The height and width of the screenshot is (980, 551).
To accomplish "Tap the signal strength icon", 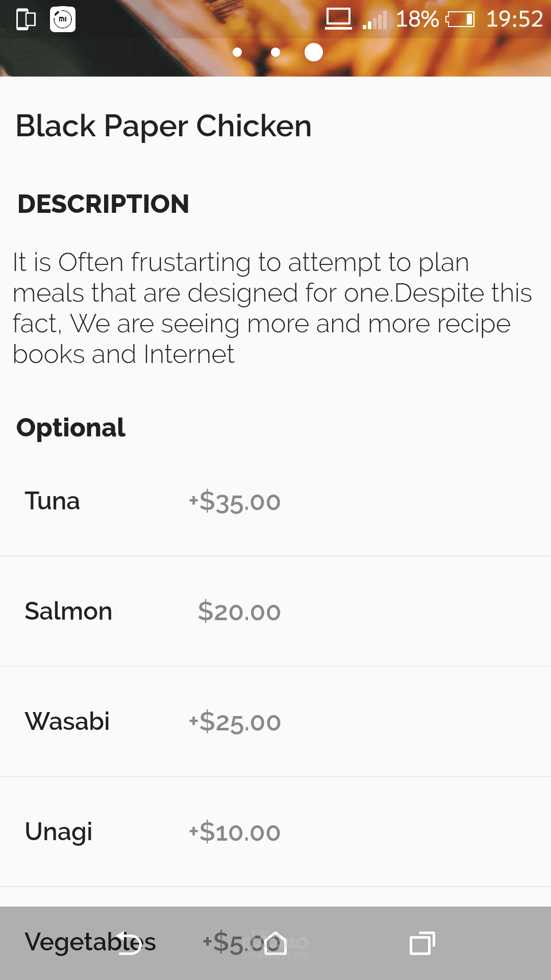I will pos(375,20).
